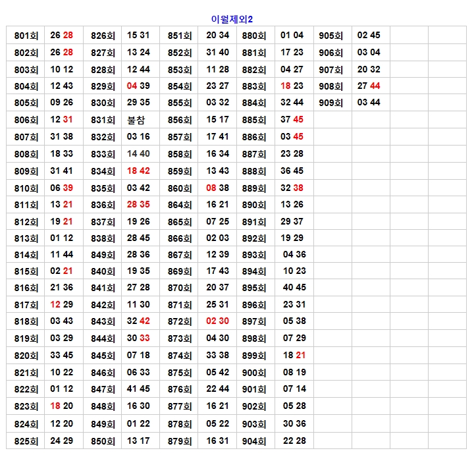Select the 801회 cell
Image resolution: width=476 pixels, height=457 pixels.
[x=26, y=36]
